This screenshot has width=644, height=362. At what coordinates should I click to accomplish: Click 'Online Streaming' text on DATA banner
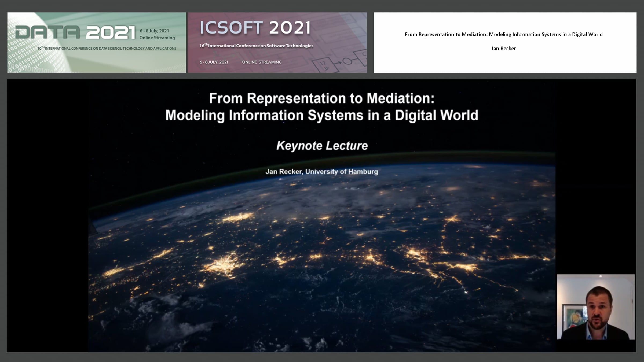click(x=157, y=38)
